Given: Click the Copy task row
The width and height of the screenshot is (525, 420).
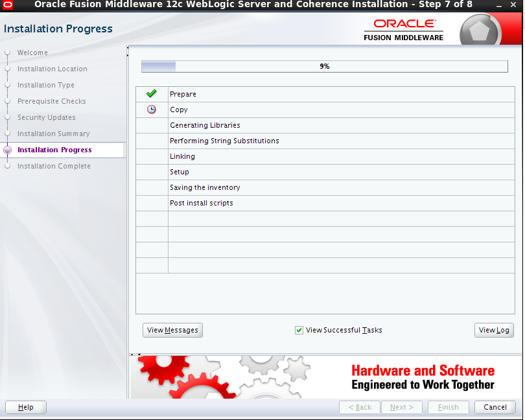Looking at the screenshot, I should [325, 110].
